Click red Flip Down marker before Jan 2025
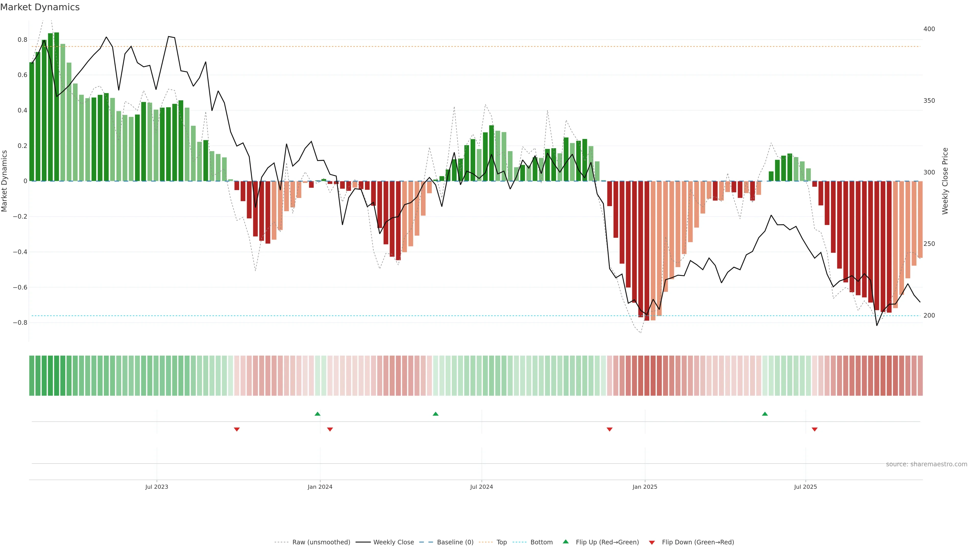The height and width of the screenshot is (551, 980). point(609,429)
